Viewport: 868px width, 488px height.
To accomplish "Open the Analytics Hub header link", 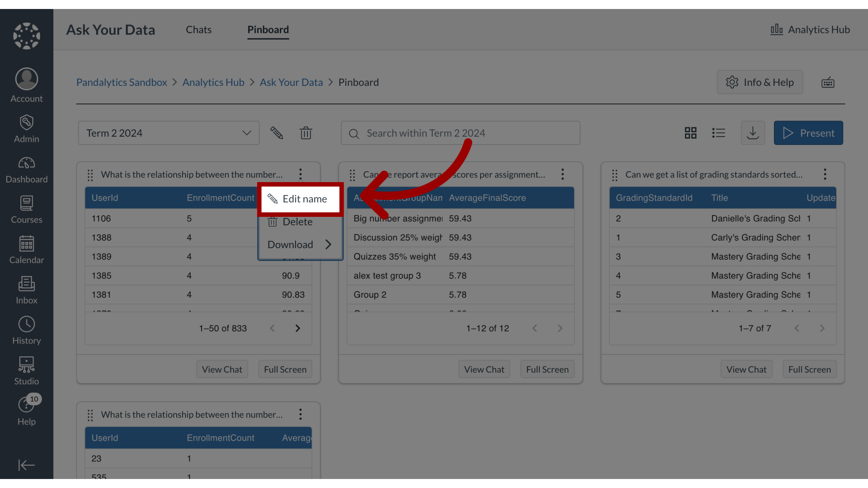I will point(811,29).
